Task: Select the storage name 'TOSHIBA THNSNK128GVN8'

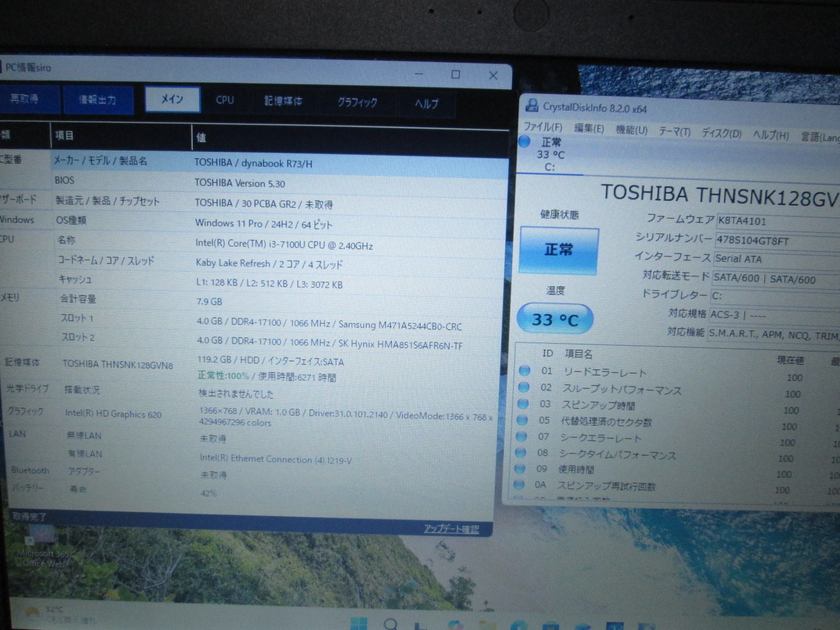Action: (x=118, y=364)
